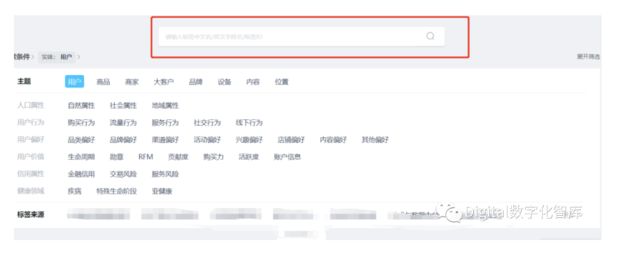Image resolution: width=644 pixels, height=263 pixels.
Task: Click chevron after 实体: 用户 chip
Action: (79, 57)
